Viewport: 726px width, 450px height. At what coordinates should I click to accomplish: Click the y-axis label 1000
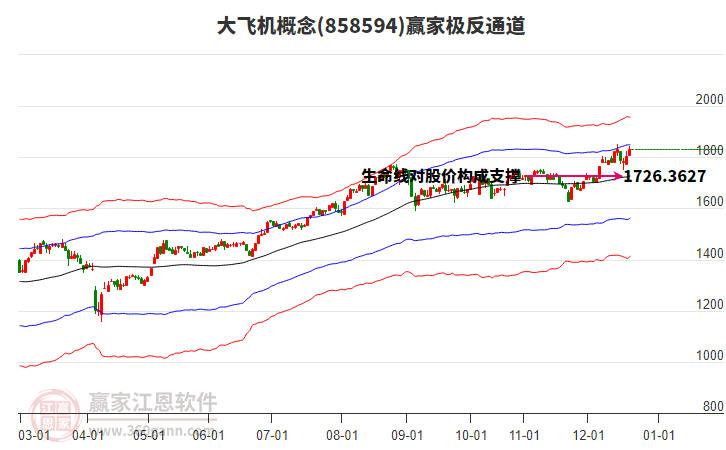[709, 356]
